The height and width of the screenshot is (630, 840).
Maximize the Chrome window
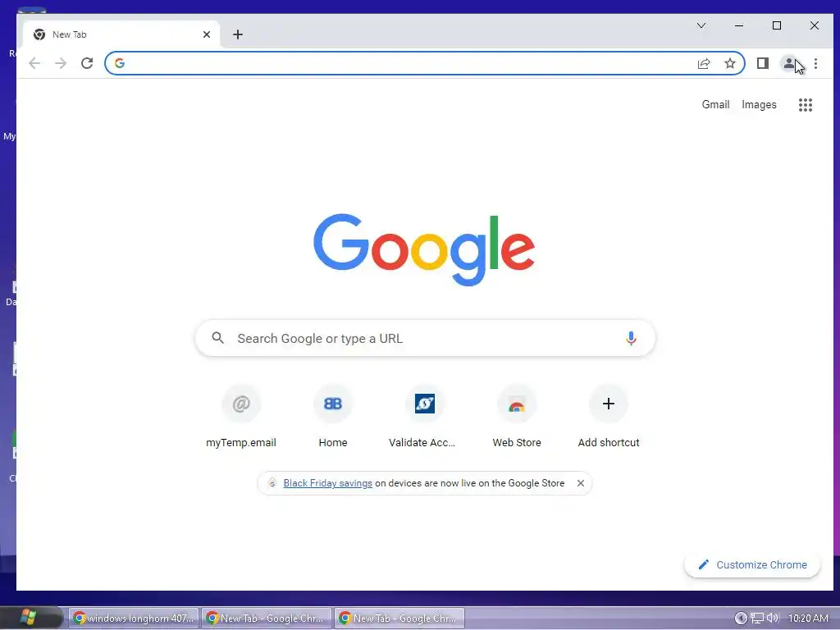tap(777, 25)
